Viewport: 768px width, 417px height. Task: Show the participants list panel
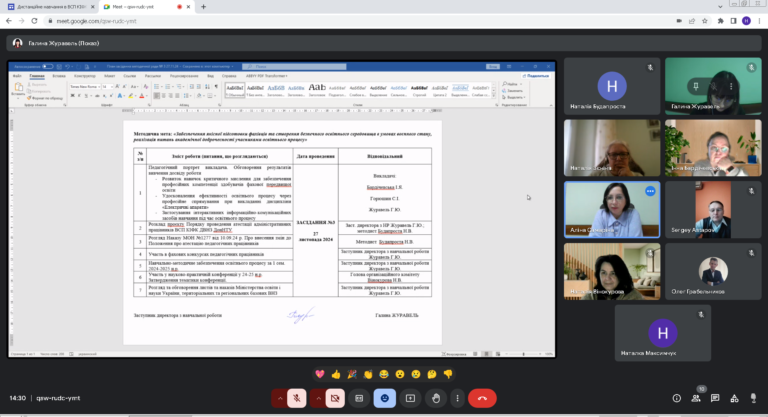tap(696, 398)
